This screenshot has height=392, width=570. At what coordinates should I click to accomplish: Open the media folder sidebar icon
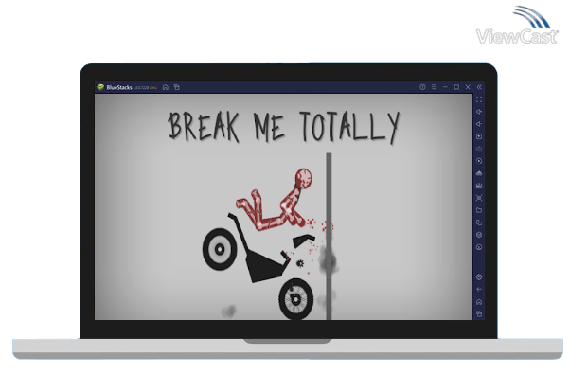479,210
